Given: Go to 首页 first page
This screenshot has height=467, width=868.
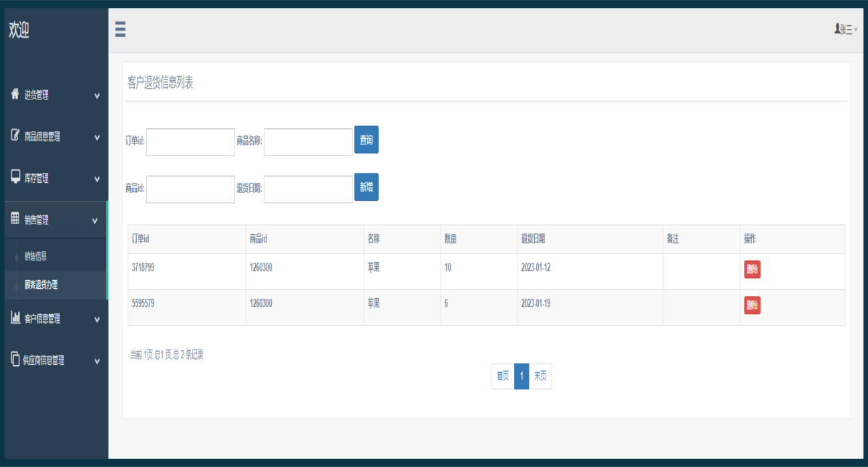Looking at the screenshot, I should click(x=503, y=376).
